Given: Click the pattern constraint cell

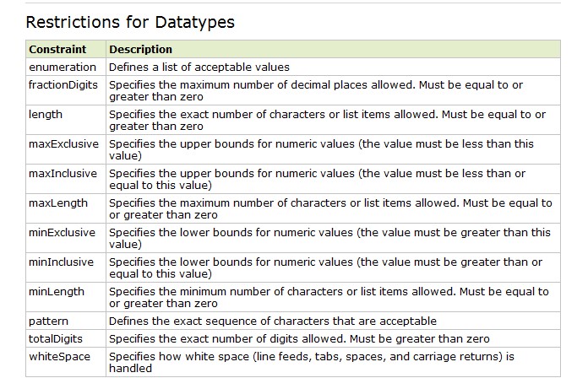Looking at the screenshot, I should pos(66,321).
